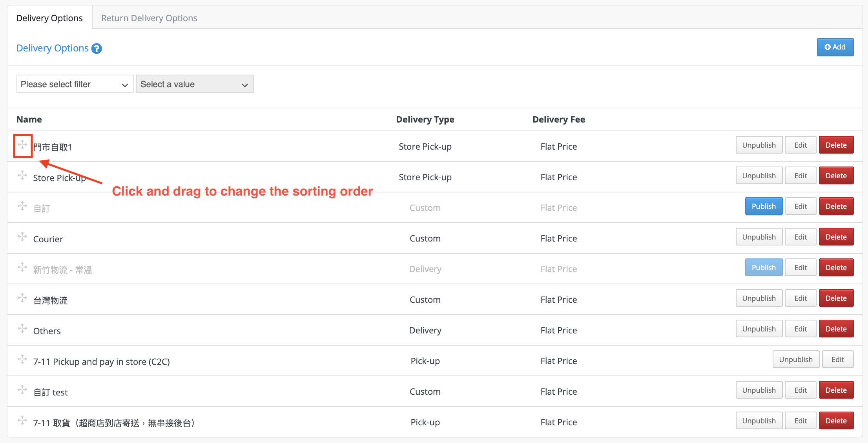Open the Please select filter dropdown

(75, 84)
